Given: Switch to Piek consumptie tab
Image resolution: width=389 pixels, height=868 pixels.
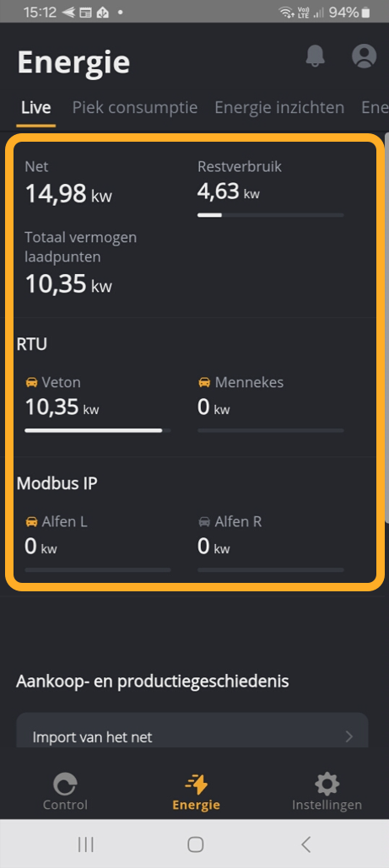Looking at the screenshot, I should point(135,107).
